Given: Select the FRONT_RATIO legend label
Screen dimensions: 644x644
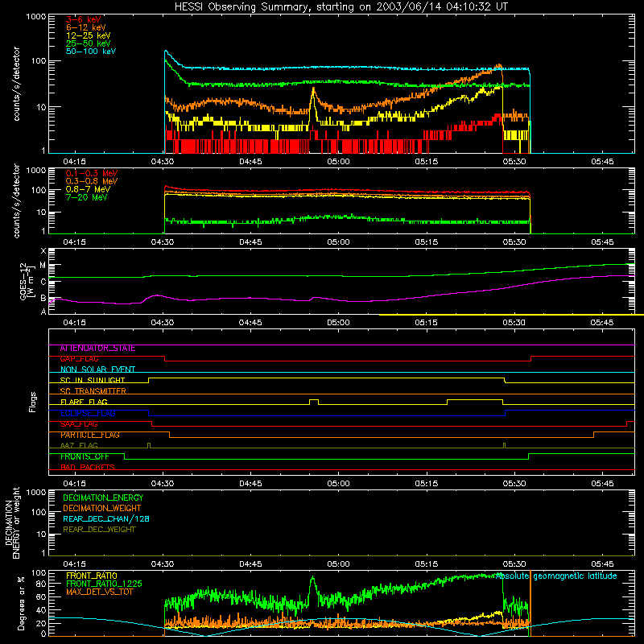Looking at the screenshot, I should coord(92,576).
